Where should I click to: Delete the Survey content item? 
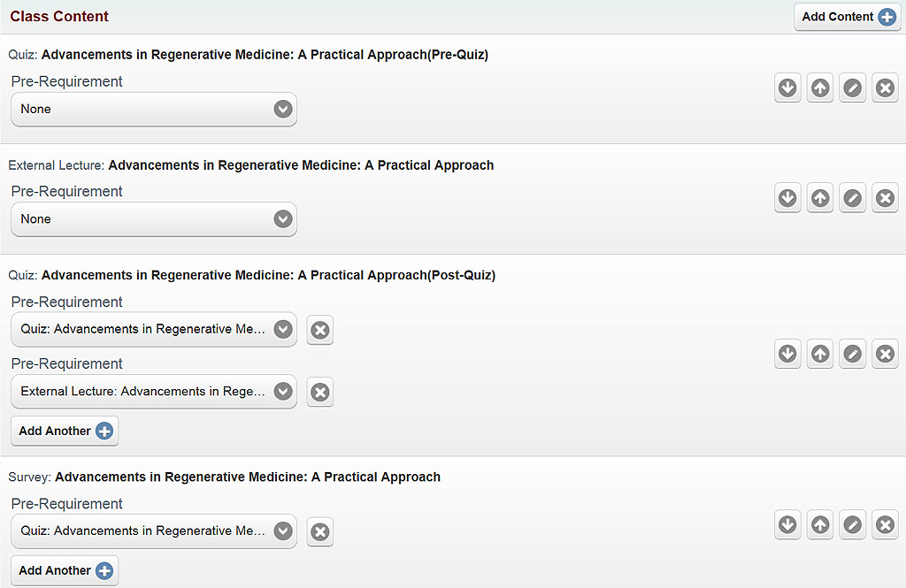coord(885,524)
